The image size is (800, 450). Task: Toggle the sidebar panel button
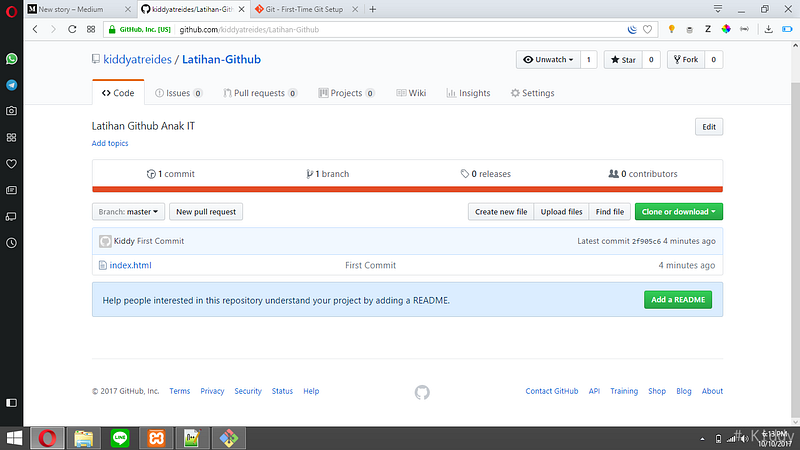point(11,403)
